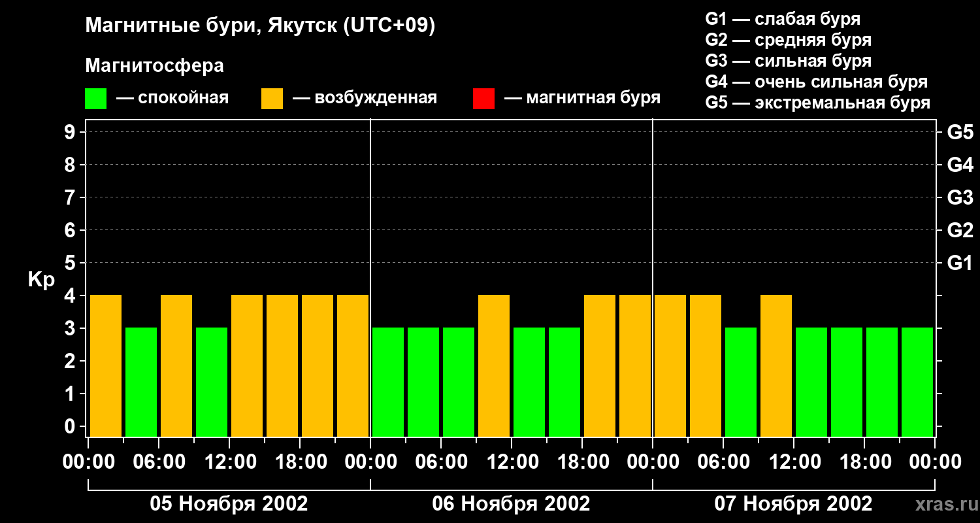Select the '— спокойная' legend label

pos(172,98)
